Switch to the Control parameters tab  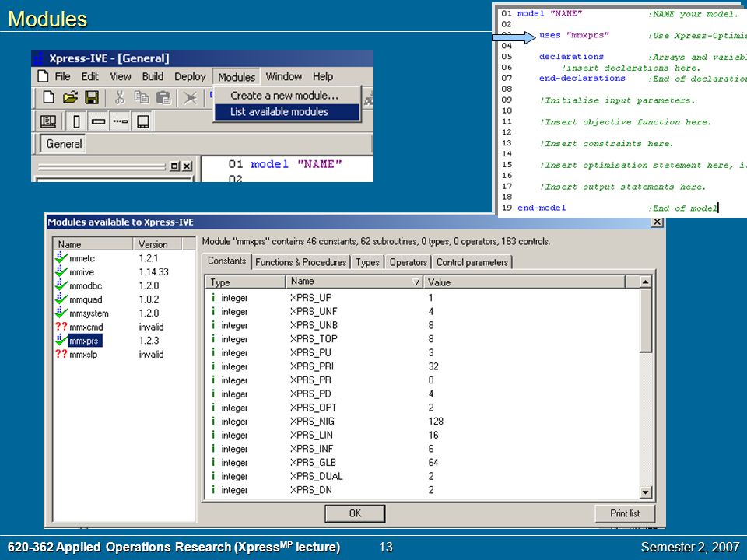pos(472,262)
